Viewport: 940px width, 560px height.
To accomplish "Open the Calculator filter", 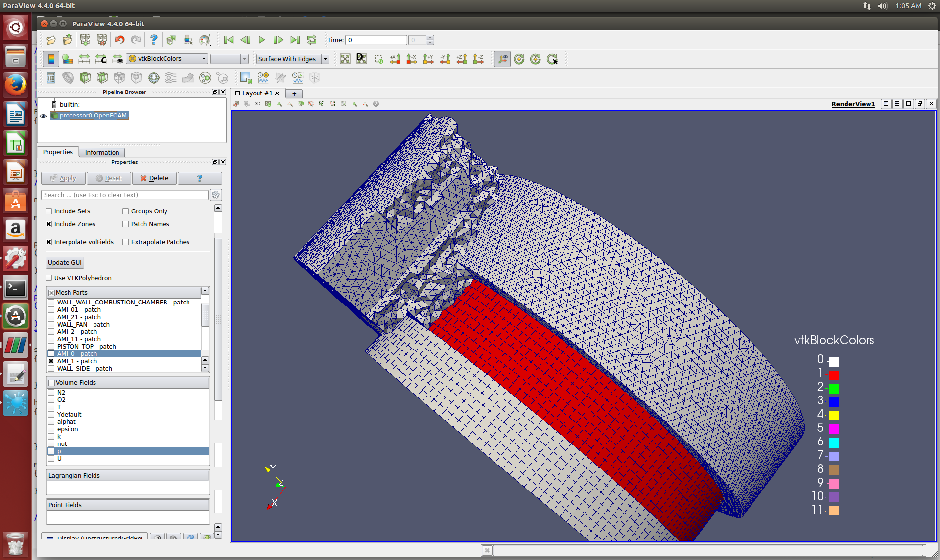I will [x=51, y=78].
